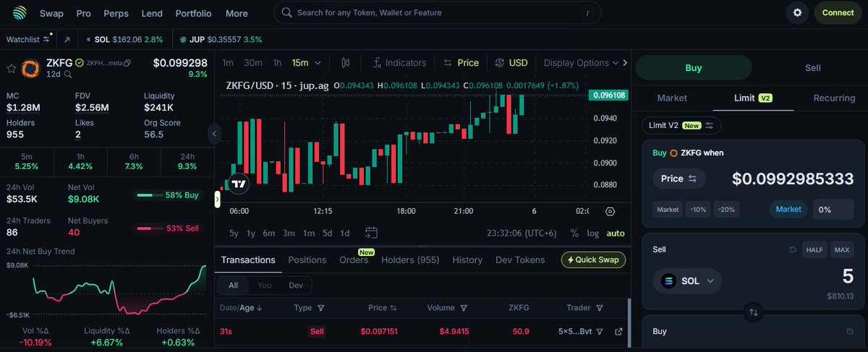Show only Dev transactions
This screenshot has height=352, width=868.
point(296,286)
